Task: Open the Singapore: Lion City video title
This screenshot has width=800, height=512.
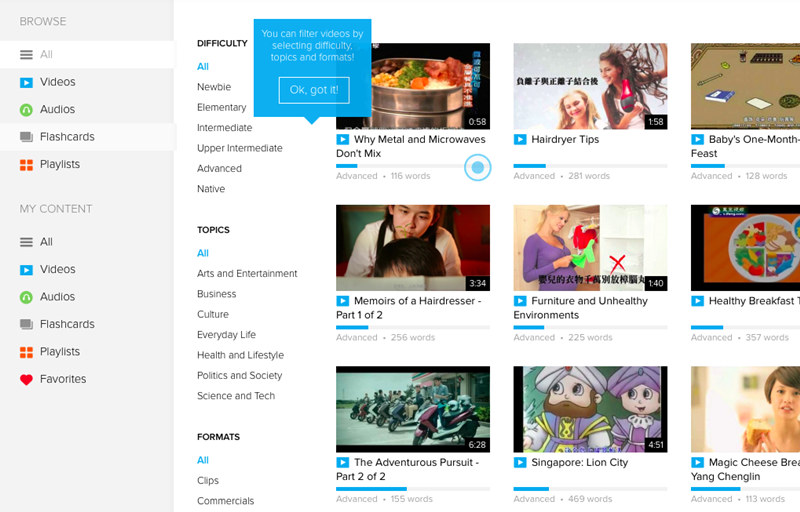Action: click(x=579, y=463)
